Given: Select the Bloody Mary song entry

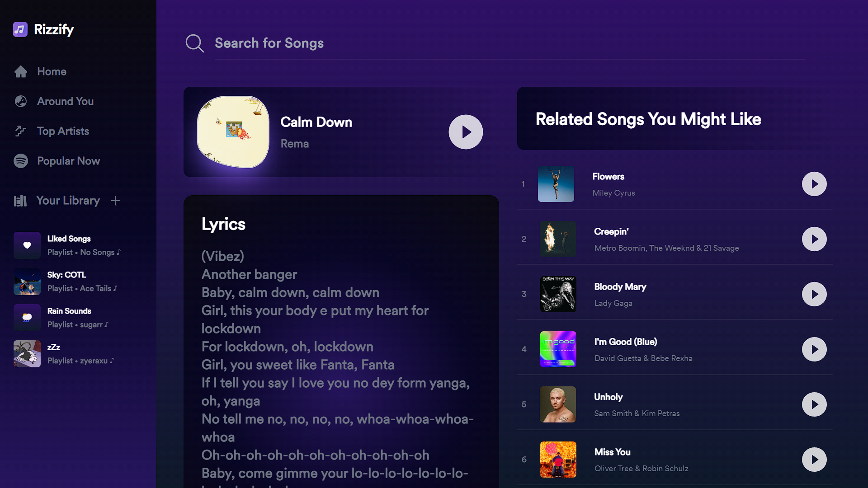Looking at the screenshot, I should tap(620, 294).
